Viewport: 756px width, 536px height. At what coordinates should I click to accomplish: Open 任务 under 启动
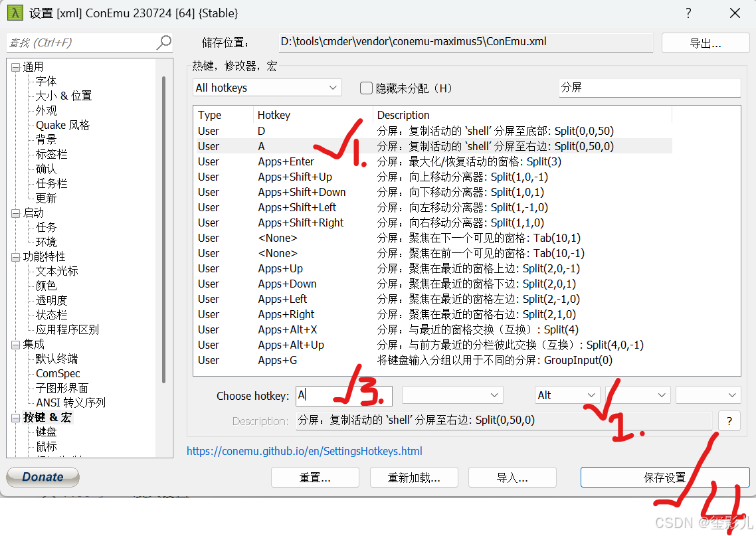coord(47,227)
